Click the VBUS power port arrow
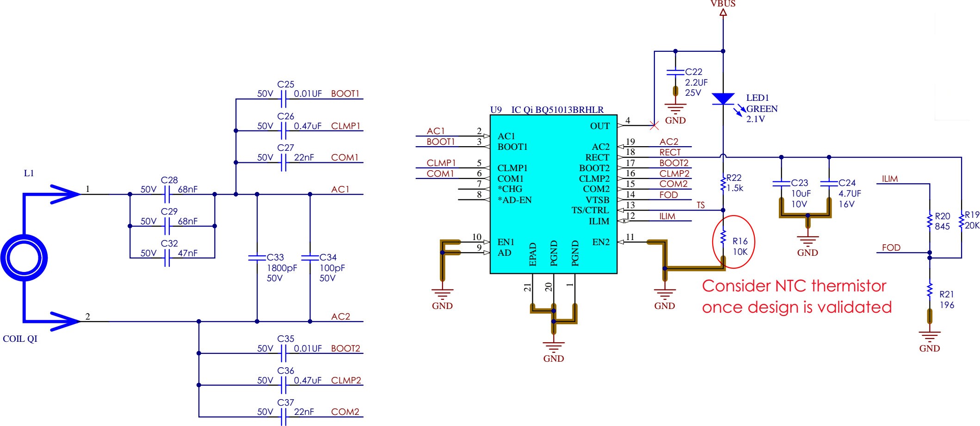The image size is (980, 426). [x=723, y=12]
